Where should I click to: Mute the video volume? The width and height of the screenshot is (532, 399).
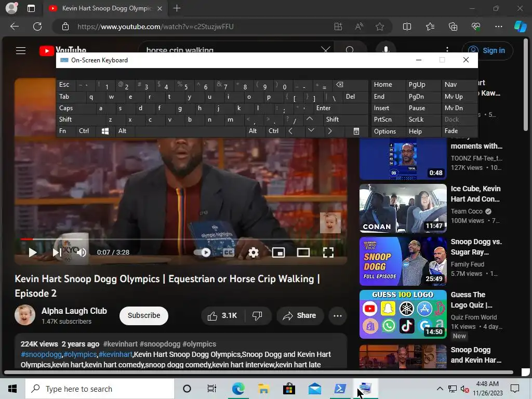point(82,252)
